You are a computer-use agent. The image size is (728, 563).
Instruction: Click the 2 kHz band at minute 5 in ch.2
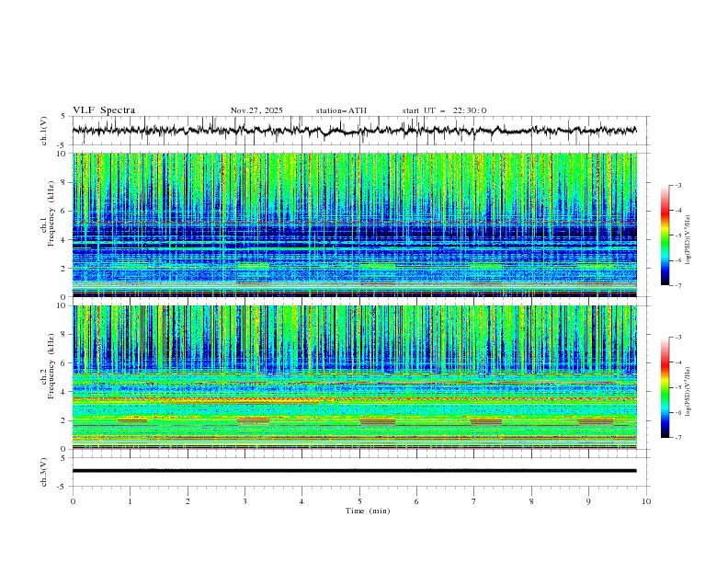point(378,421)
